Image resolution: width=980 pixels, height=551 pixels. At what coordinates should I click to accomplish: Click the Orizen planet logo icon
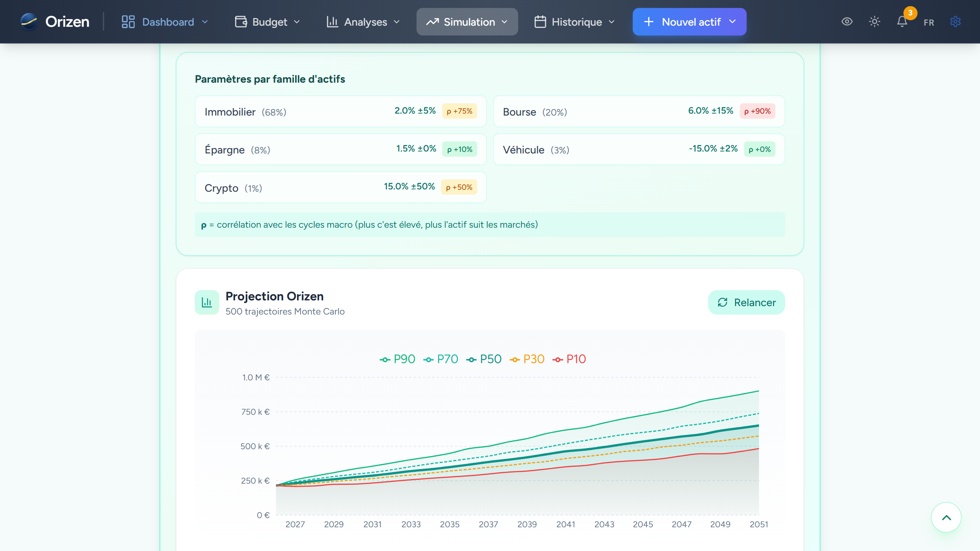coord(29,22)
